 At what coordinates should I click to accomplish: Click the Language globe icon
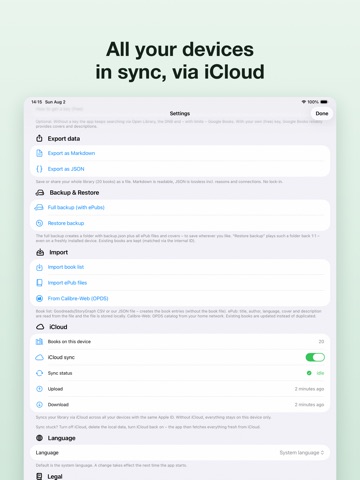pyautogui.click(x=39, y=438)
